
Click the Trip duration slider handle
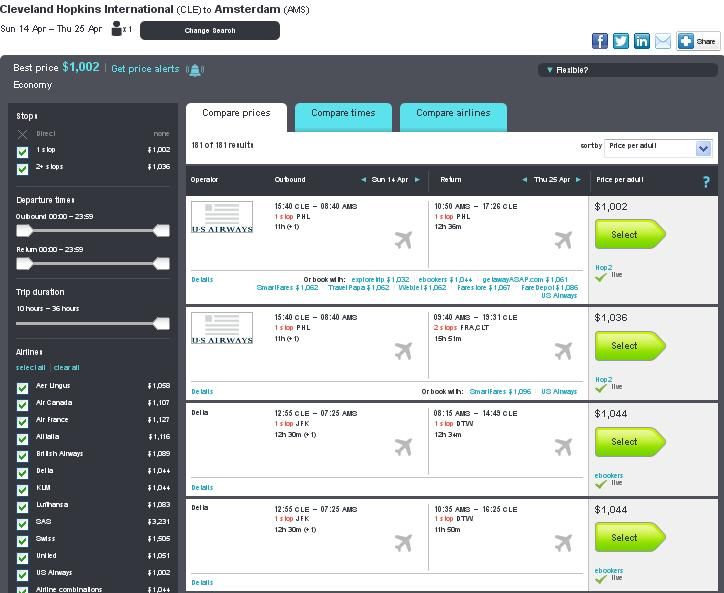coord(162,323)
